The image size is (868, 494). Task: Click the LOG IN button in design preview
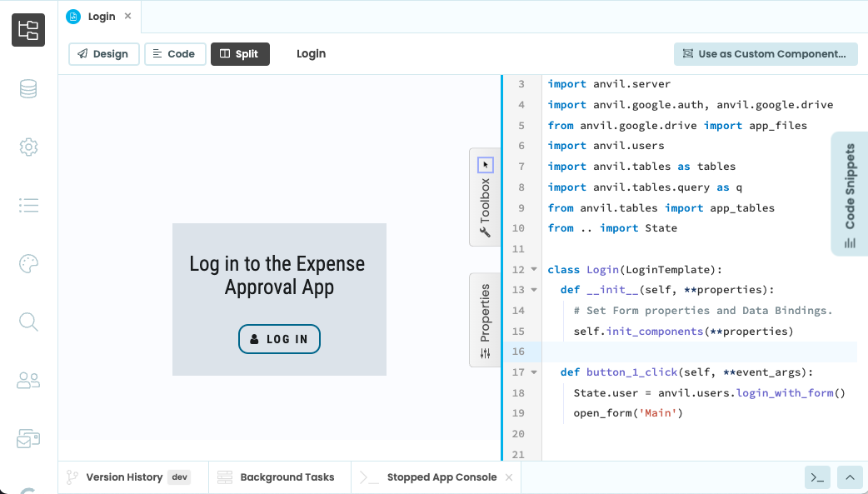click(279, 339)
